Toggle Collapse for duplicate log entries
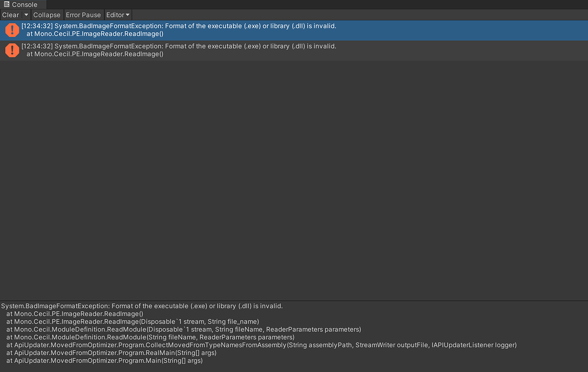The width and height of the screenshot is (588, 372). coord(47,15)
